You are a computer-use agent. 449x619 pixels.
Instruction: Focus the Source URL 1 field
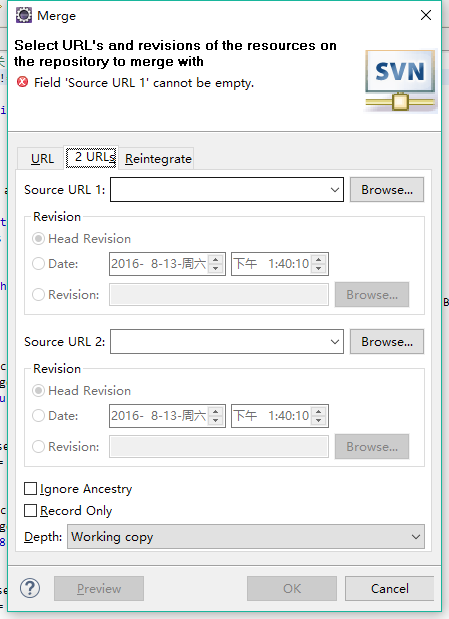[x=227, y=189]
